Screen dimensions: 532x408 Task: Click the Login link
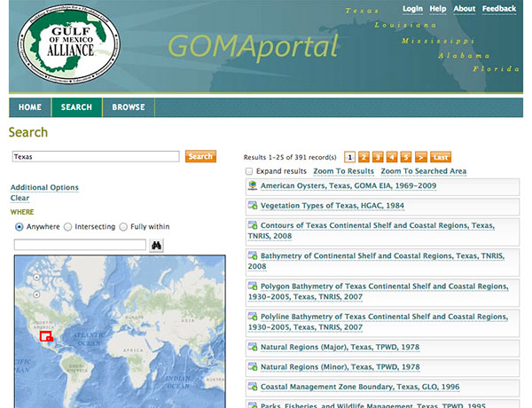coord(412,9)
